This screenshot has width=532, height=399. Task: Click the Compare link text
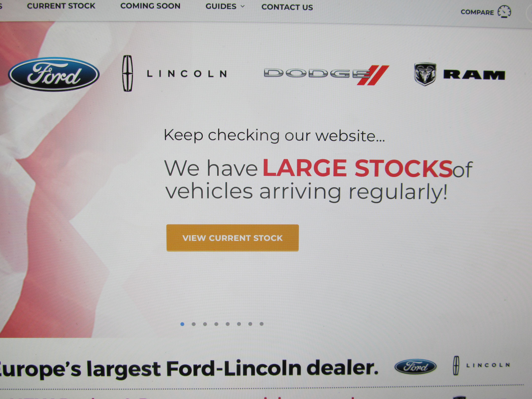[x=477, y=12]
